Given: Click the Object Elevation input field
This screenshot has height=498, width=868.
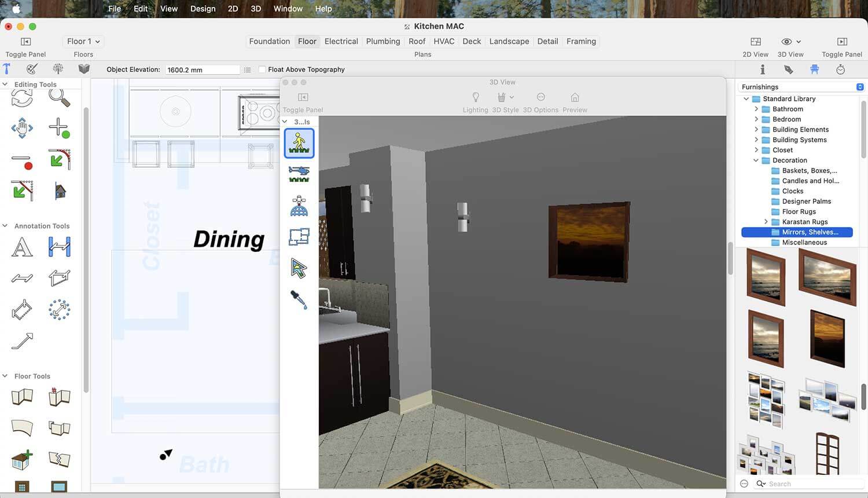Looking at the screenshot, I should point(202,69).
